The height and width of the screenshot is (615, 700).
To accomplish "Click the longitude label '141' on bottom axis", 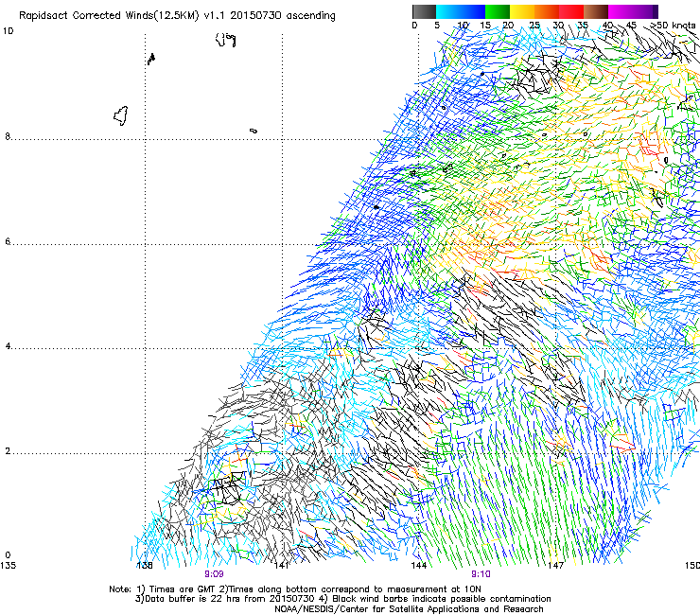I will pos(281,566).
